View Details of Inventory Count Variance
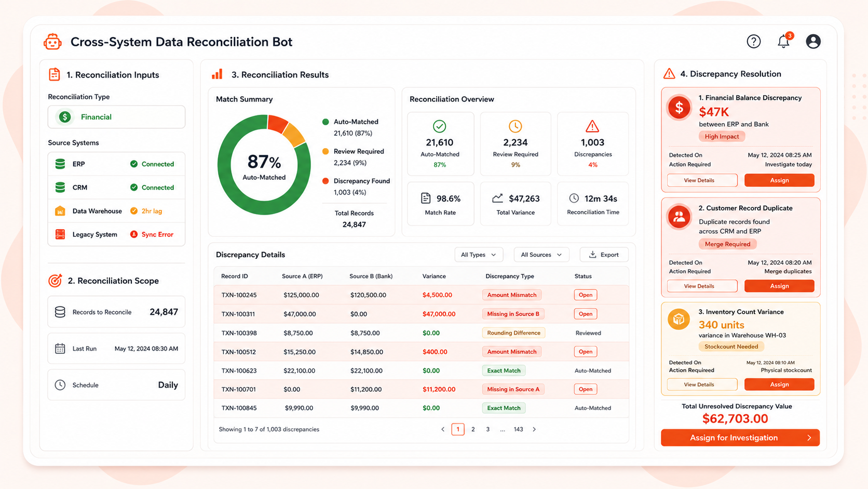The height and width of the screenshot is (489, 868). [702, 385]
